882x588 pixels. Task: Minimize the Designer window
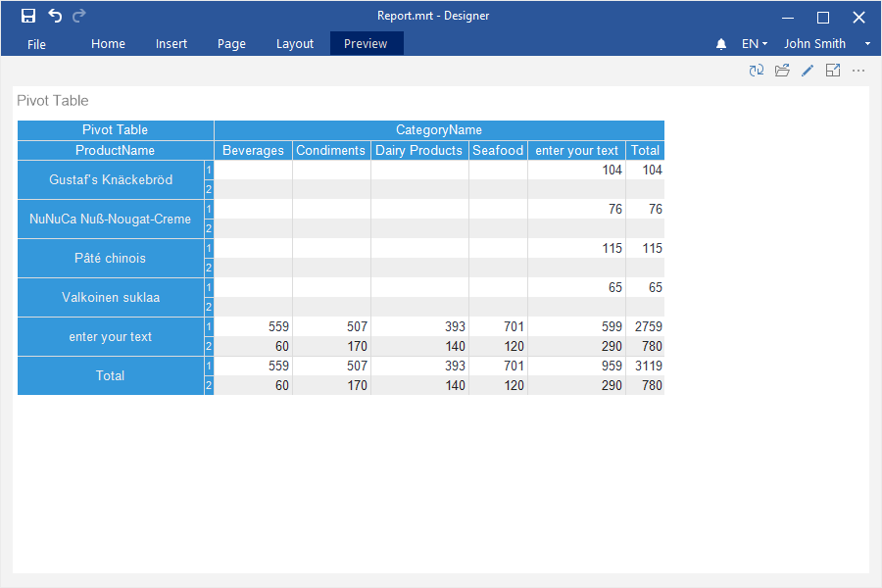click(x=788, y=18)
